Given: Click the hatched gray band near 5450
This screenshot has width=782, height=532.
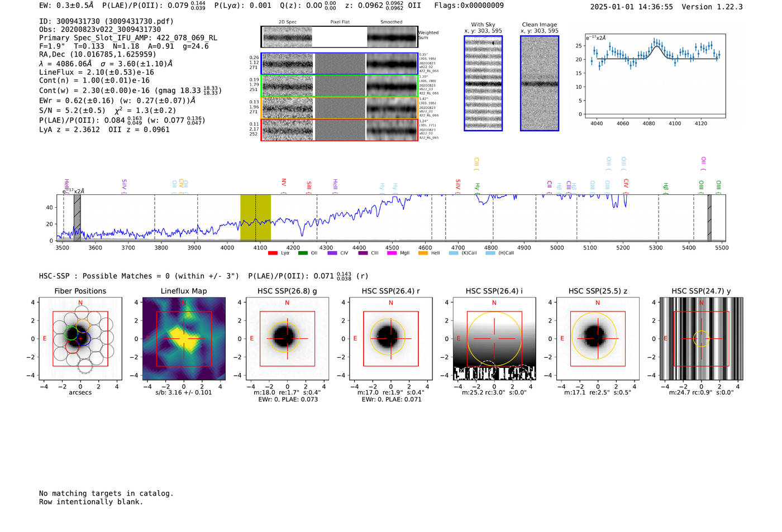Looking at the screenshot, I should point(709,218).
